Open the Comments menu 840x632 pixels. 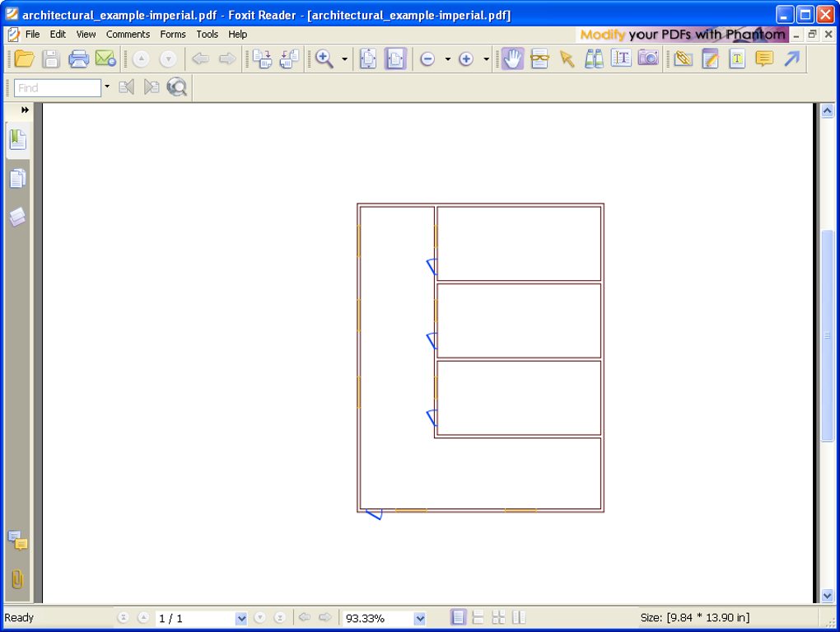tap(128, 35)
